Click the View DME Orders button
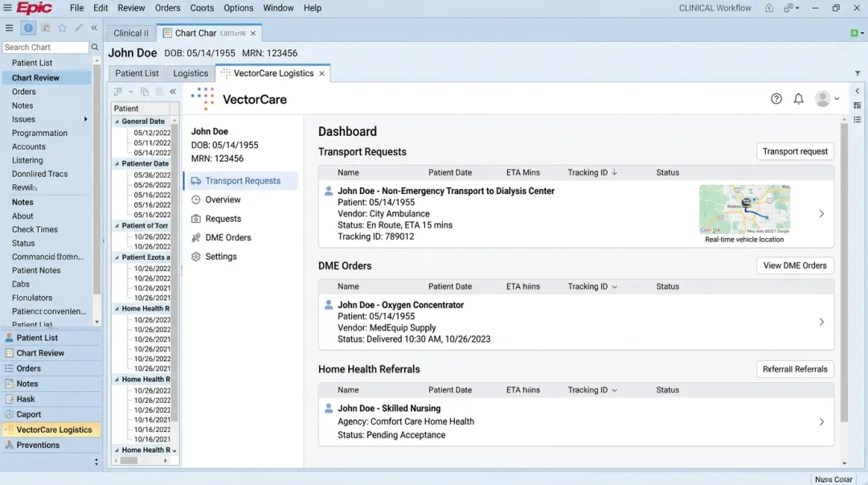 (x=795, y=265)
